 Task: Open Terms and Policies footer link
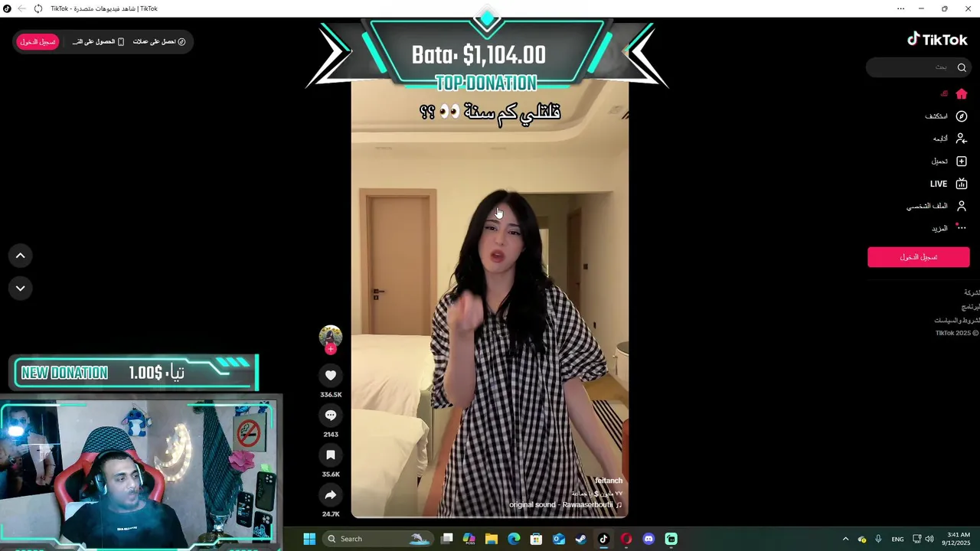tap(956, 320)
